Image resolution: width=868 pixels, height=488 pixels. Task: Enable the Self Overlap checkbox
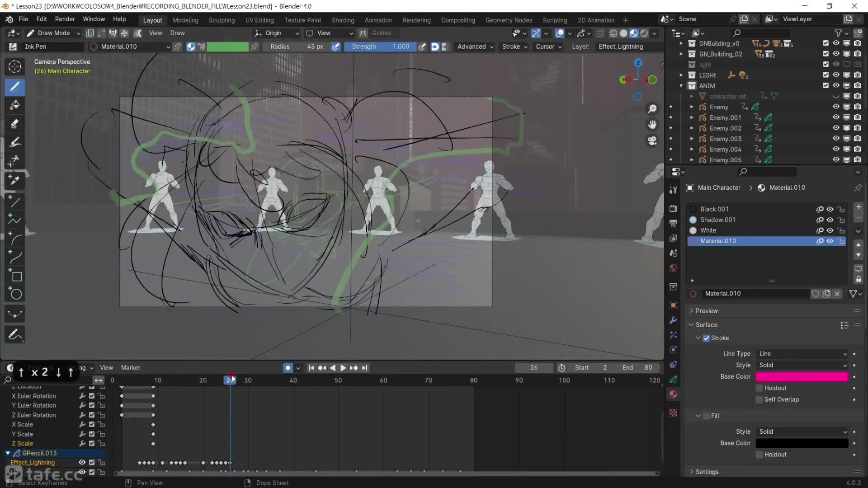759,399
